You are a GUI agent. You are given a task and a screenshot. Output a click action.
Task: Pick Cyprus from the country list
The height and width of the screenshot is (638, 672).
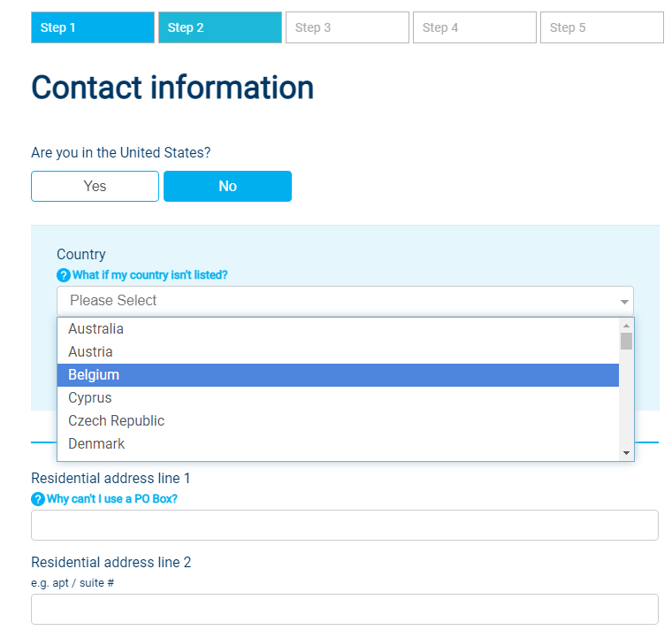(90, 398)
